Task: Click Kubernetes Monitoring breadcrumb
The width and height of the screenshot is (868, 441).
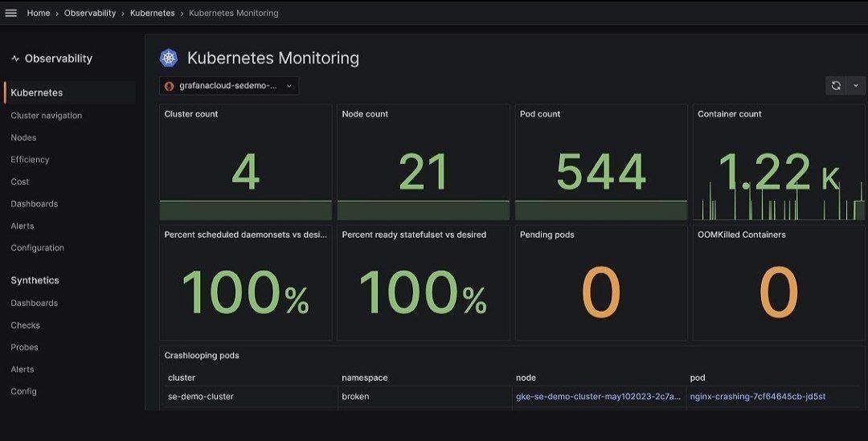Action: click(x=234, y=13)
